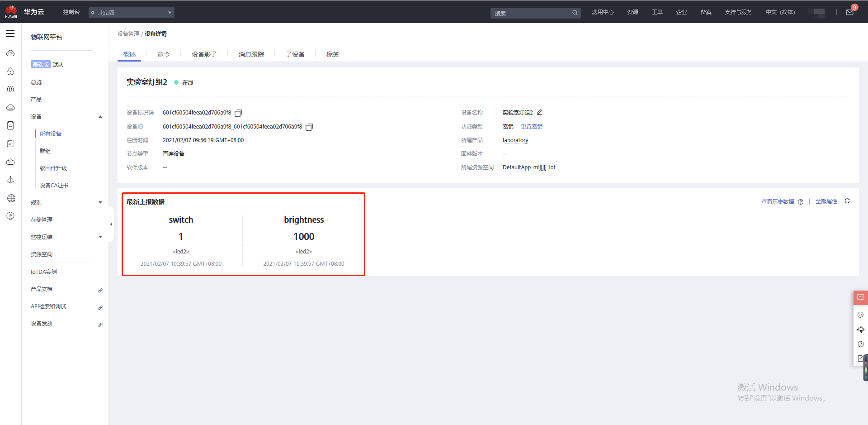Open 企业 in top bar

pos(682,12)
